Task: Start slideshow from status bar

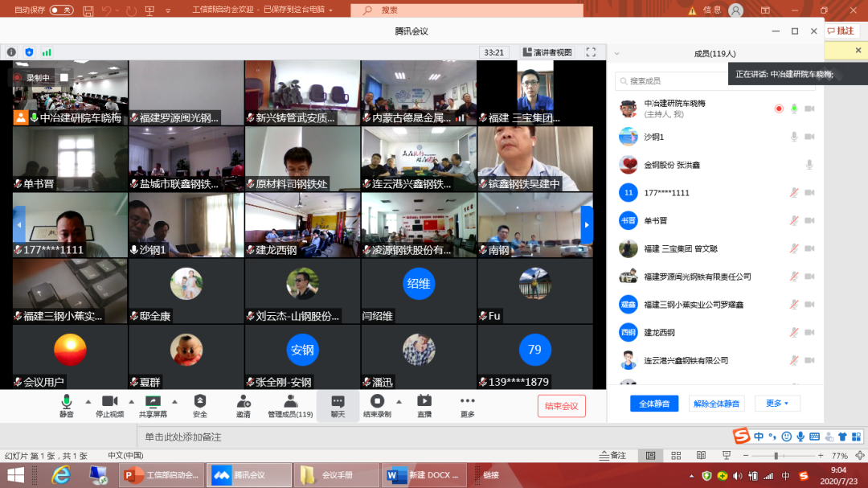Action: (727, 455)
